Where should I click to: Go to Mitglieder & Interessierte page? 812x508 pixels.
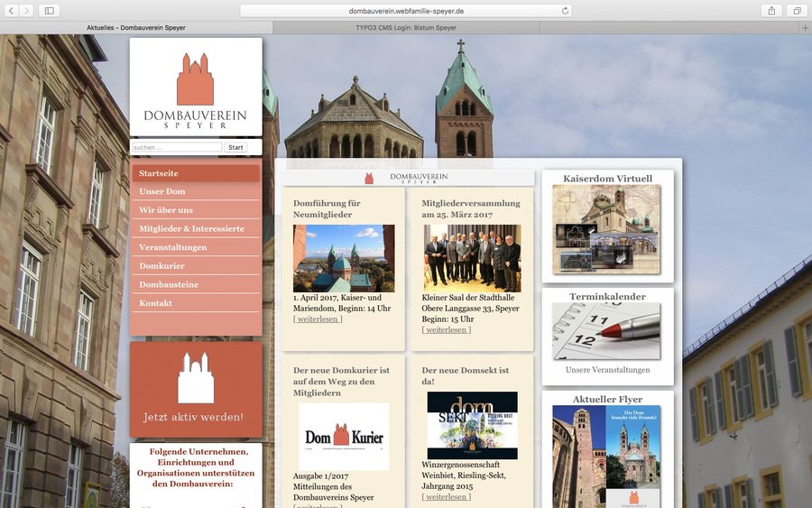pos(191,228)
